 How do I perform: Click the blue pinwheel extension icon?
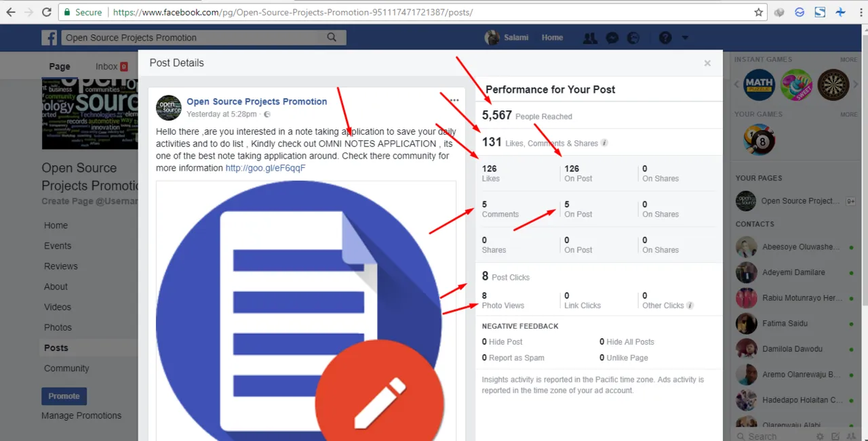click(841, 12)
